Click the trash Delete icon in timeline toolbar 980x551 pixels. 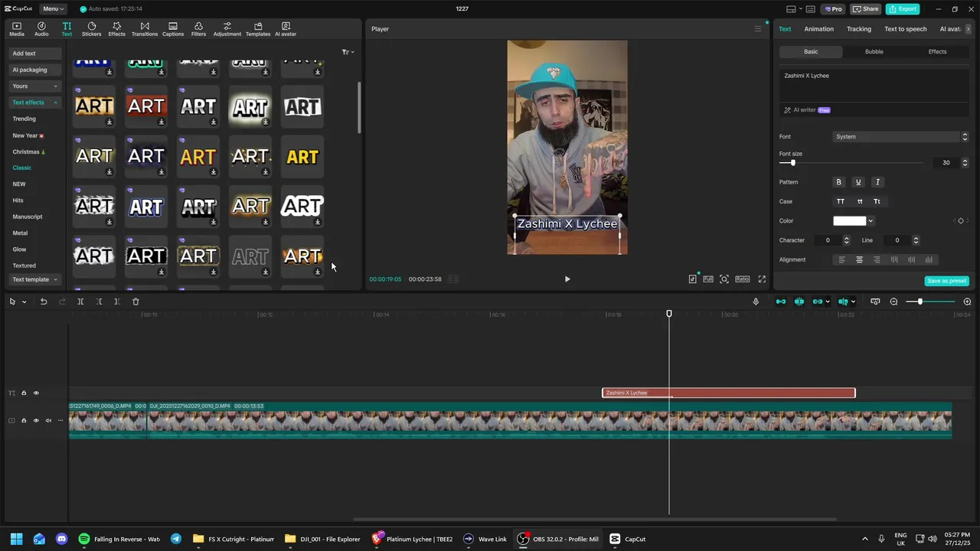coord(136,302)
